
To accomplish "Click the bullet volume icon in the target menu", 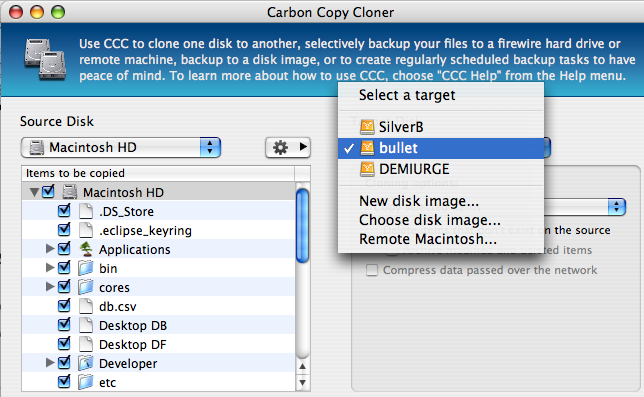I will tap(367, 148).
